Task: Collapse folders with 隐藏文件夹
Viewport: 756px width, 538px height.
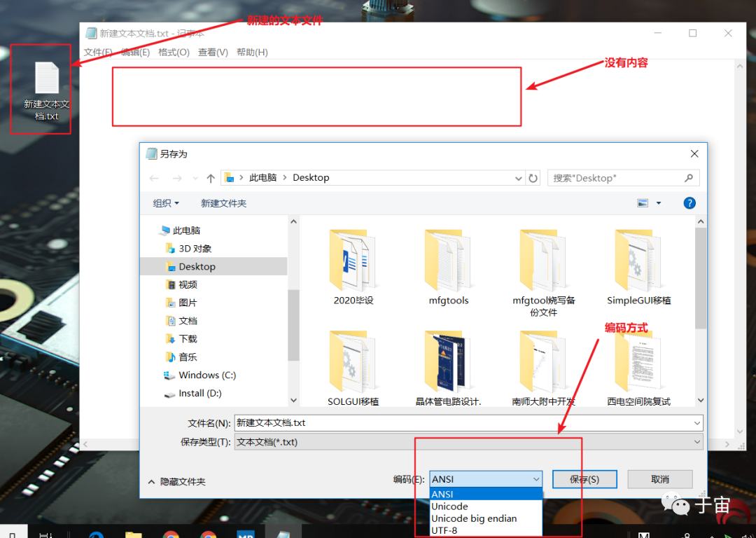Action: tap(177, 481)
